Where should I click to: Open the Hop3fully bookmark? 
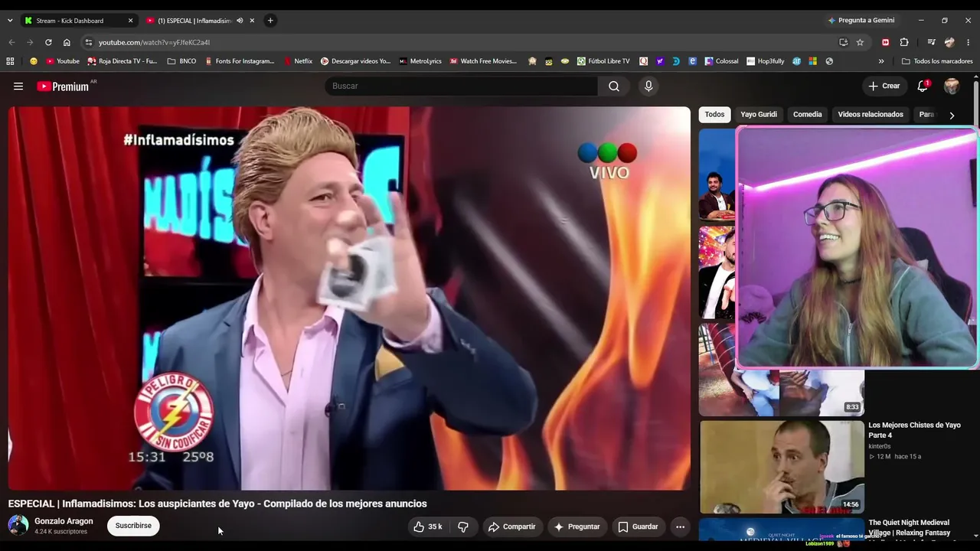pyautogui.click(x=766, y=61)
